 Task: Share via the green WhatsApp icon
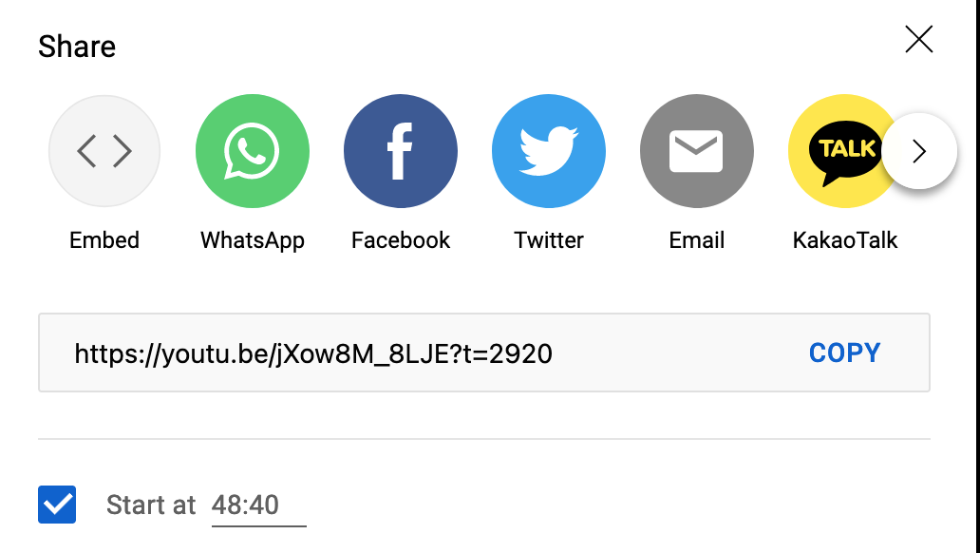(253, 151)
